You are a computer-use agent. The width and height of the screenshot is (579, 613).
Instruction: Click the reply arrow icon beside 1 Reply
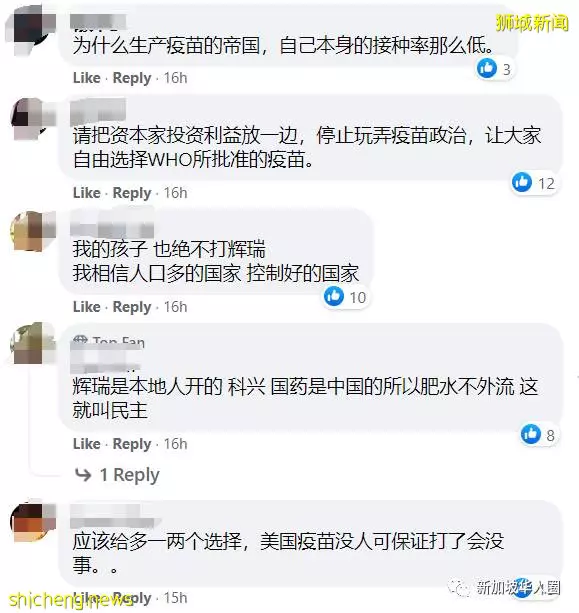[x=83, y=475]
